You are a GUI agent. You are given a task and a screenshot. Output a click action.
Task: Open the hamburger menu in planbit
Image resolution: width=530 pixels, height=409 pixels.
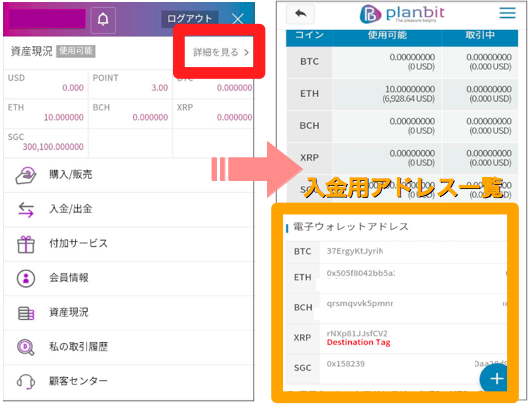click(x=507, y=13)
